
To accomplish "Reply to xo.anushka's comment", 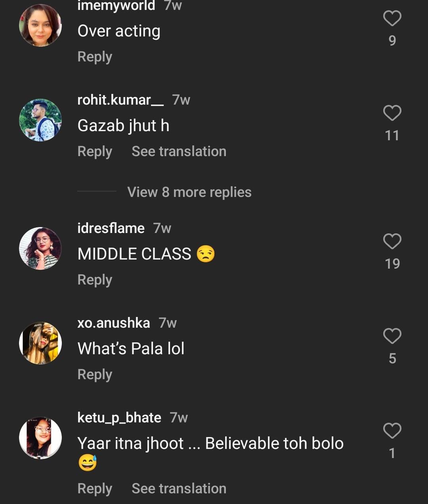I will [x=95, y=374].
